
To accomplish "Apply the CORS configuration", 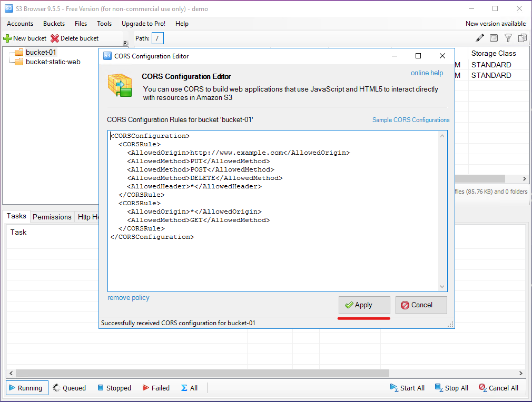I will tap(364, 305).
